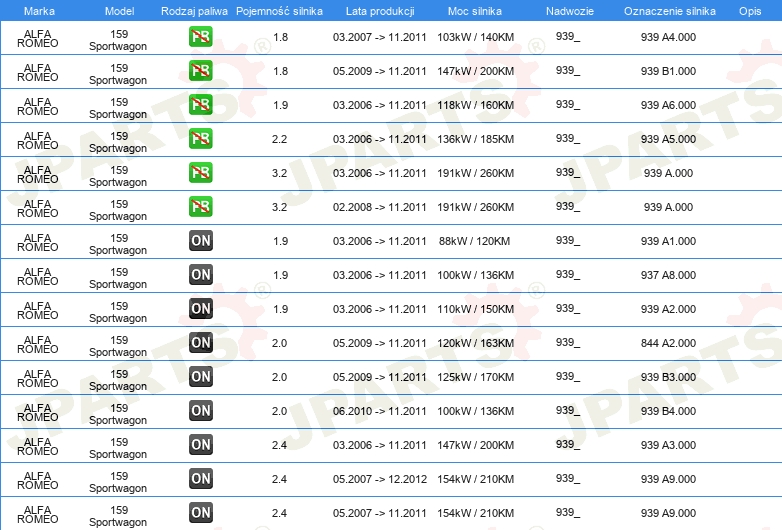Click the 939 B3.000 engine code
782x530 pixels.
668,377
